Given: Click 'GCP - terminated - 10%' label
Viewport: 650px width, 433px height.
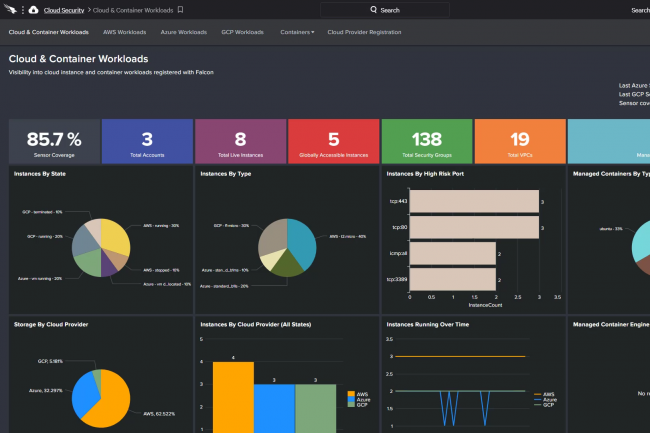Looking at the screenshot, I should pos(42,212).
